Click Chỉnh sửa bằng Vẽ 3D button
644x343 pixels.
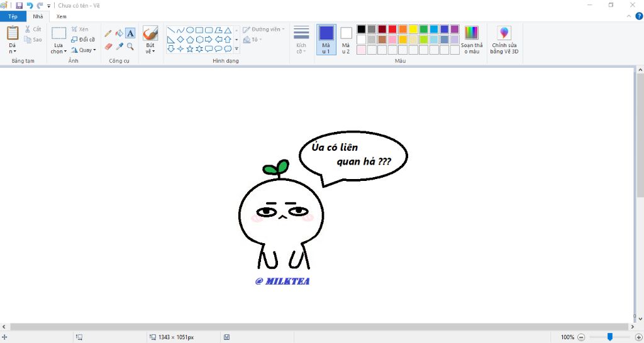pos(504,40)
